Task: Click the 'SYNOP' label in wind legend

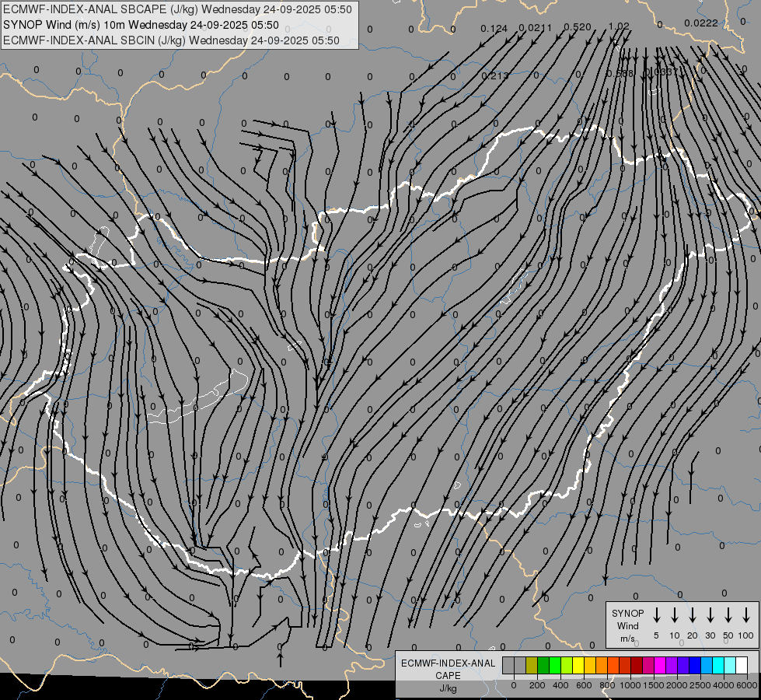Action: pos(627,614)
